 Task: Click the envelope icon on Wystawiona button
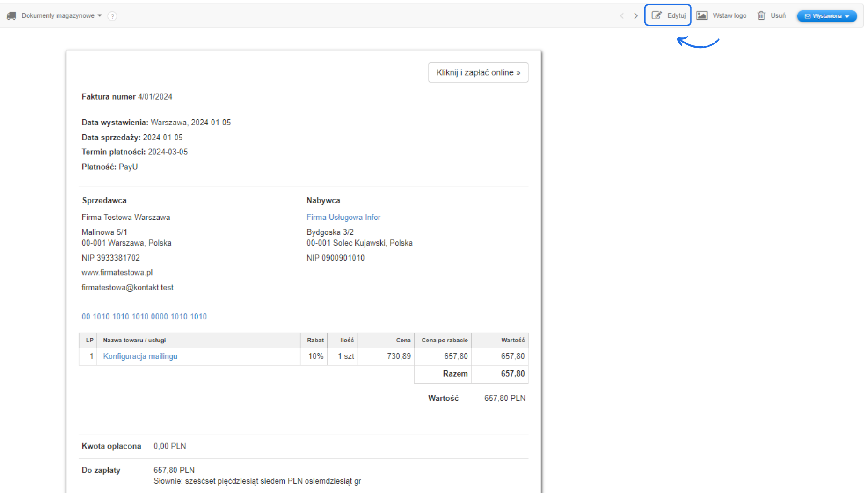(808, 16)
